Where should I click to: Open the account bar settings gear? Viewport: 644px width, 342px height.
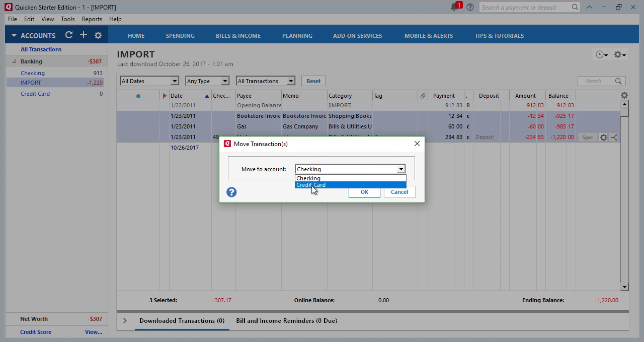[98, 35]
